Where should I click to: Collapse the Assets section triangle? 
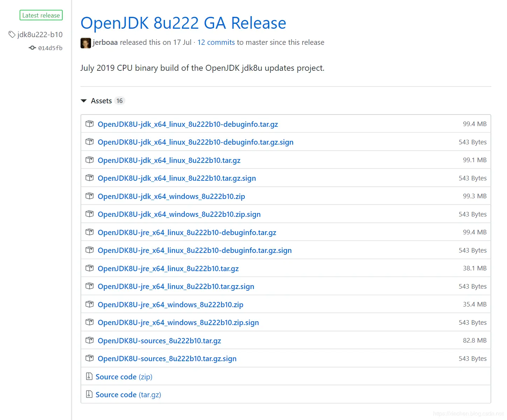[x=84, y=101]
